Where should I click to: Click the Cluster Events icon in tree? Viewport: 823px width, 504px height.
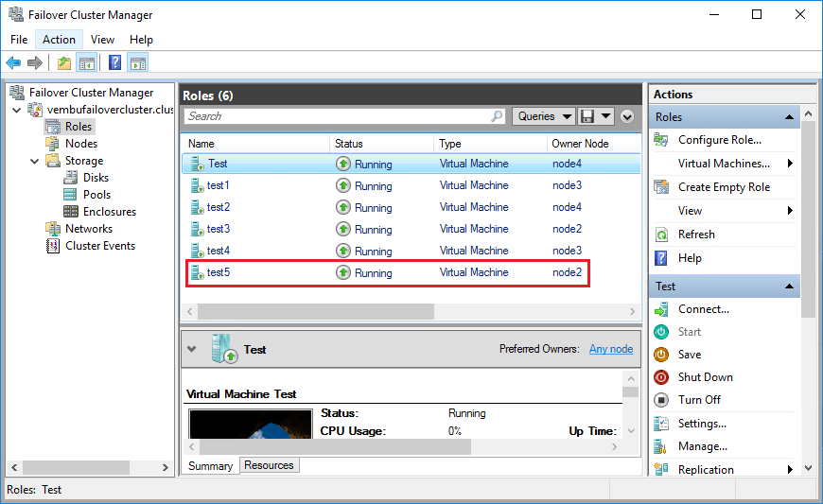(53, 246)
